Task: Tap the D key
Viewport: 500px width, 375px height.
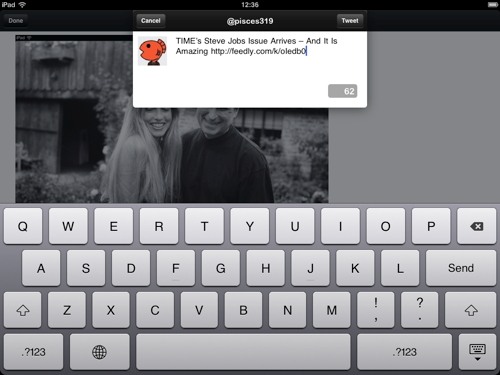Action: point(131,268)
